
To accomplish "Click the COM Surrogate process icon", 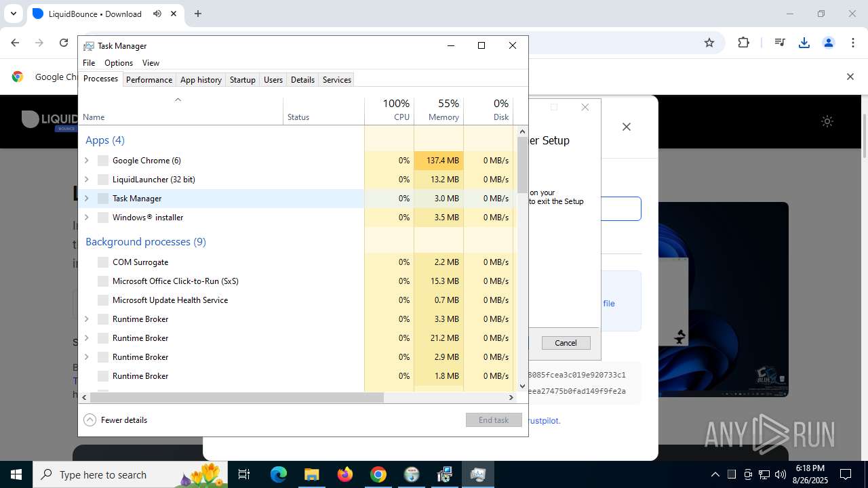I will pyautogui.click(x=103, y=262).
